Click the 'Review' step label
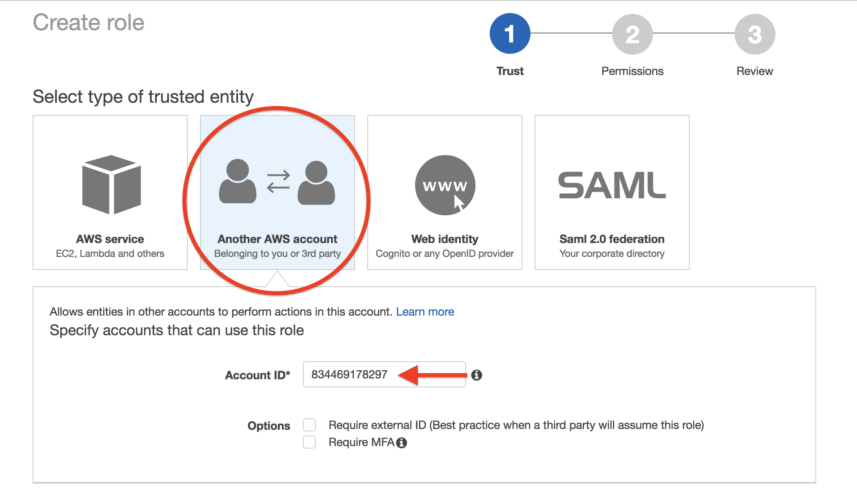The image size is (857, 504). point(755,71)
